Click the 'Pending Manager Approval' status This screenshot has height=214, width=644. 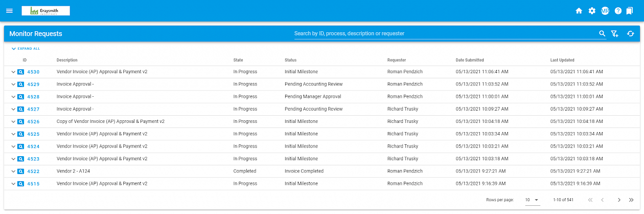coord(313,97)
